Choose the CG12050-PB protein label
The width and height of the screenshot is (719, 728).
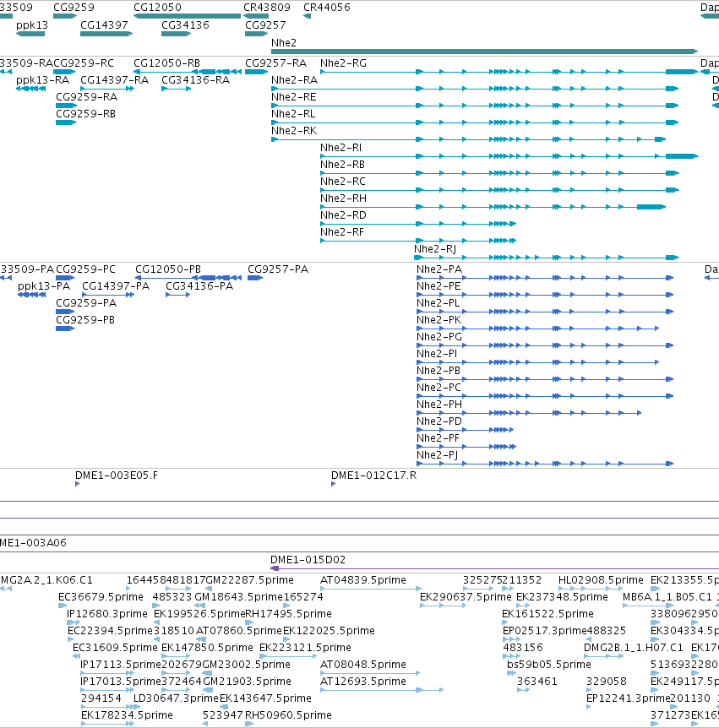coord(168,269)
